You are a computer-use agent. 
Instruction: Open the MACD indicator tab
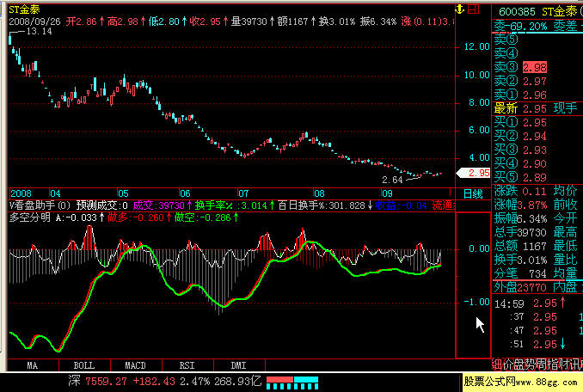point(135,365)
